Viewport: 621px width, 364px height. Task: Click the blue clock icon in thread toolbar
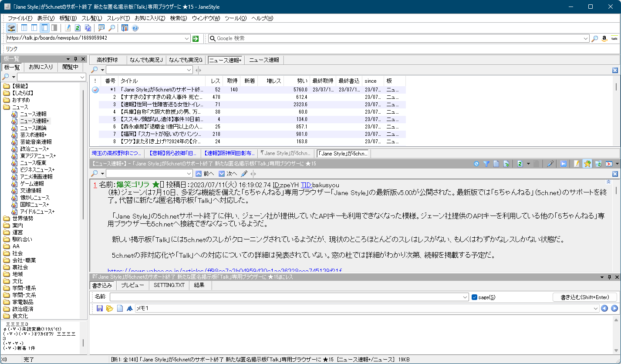476,164
